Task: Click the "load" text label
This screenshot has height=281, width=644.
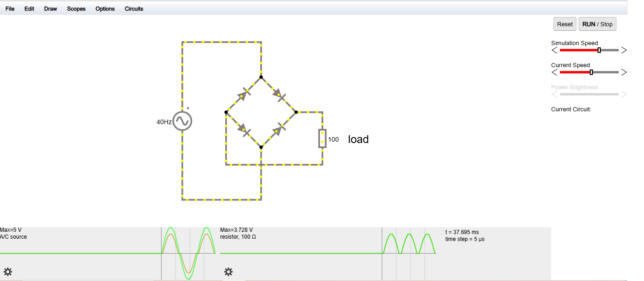Action: tap(358, 139)
